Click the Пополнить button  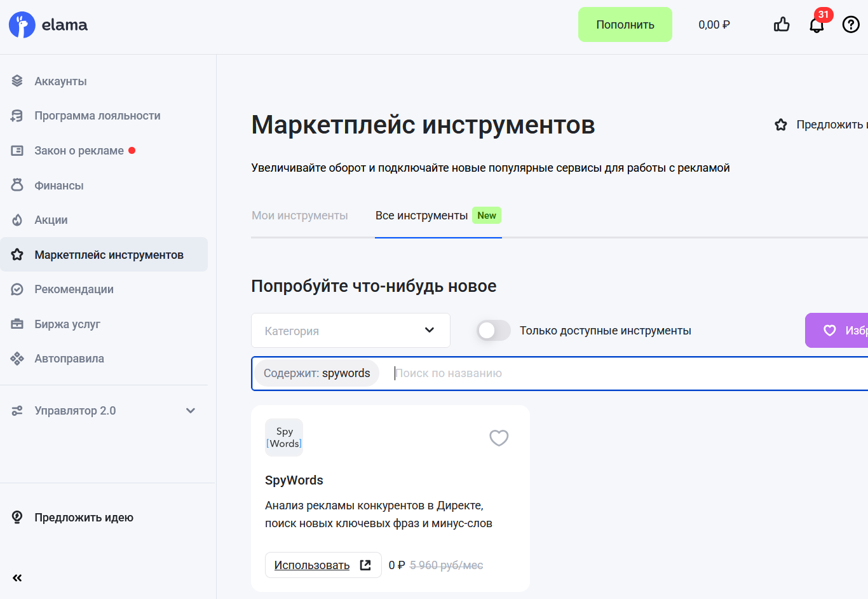(x=625, y=24)
